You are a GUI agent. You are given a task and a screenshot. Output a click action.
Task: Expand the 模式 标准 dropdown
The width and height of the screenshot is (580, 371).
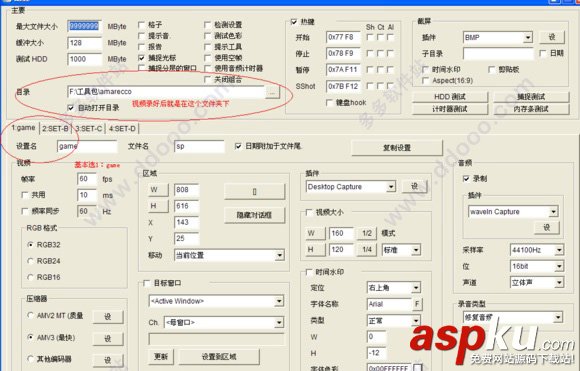coord(416,250)
